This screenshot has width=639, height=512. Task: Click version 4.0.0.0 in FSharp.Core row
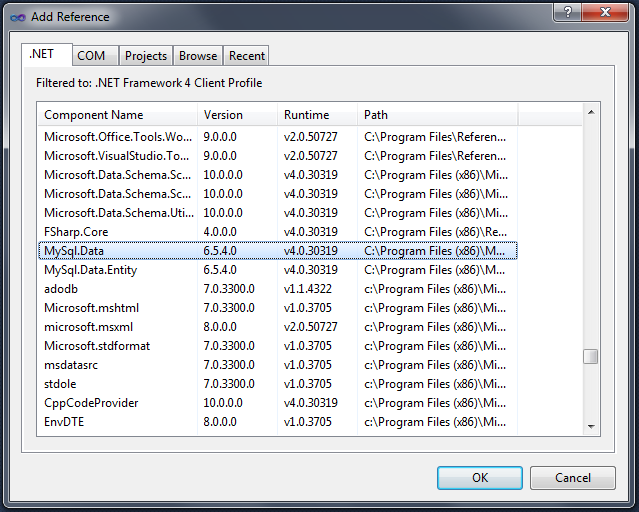220,232
